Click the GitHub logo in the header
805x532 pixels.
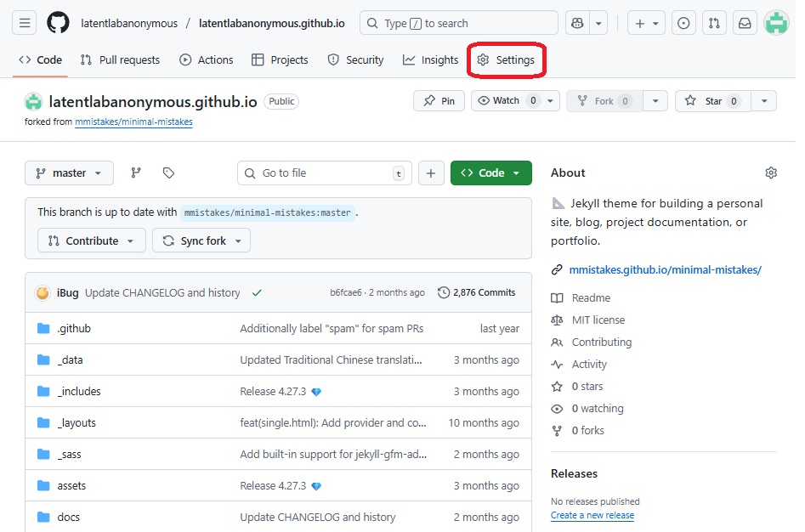(x=58, y=23)
